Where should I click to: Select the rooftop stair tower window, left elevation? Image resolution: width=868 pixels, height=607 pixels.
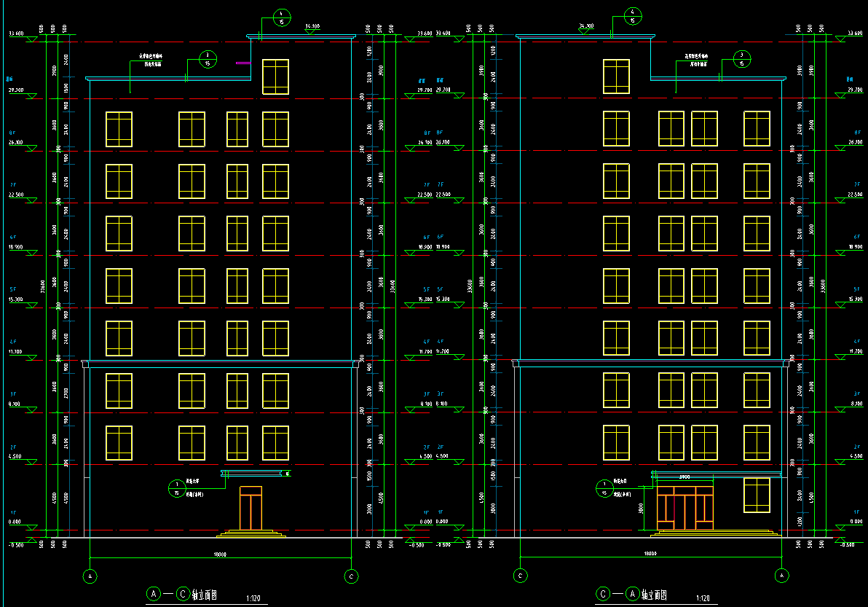[x=275, y=77]
